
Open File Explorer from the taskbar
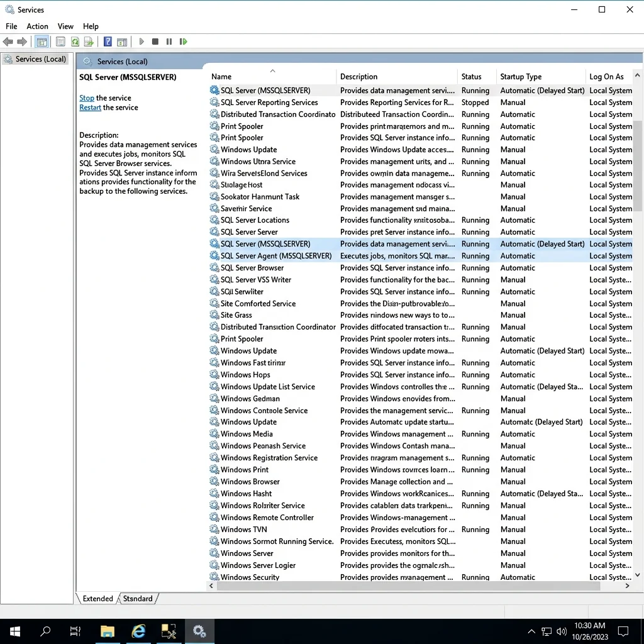point(108,631)
